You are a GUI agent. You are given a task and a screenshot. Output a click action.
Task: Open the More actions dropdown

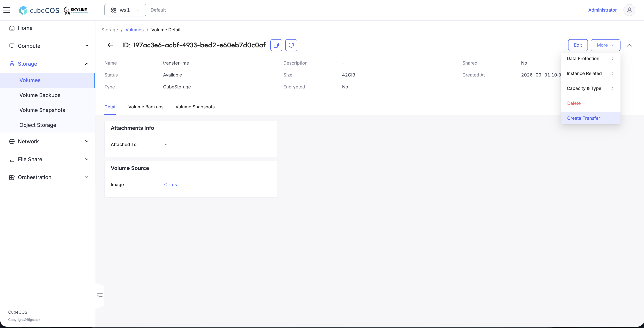606,45
